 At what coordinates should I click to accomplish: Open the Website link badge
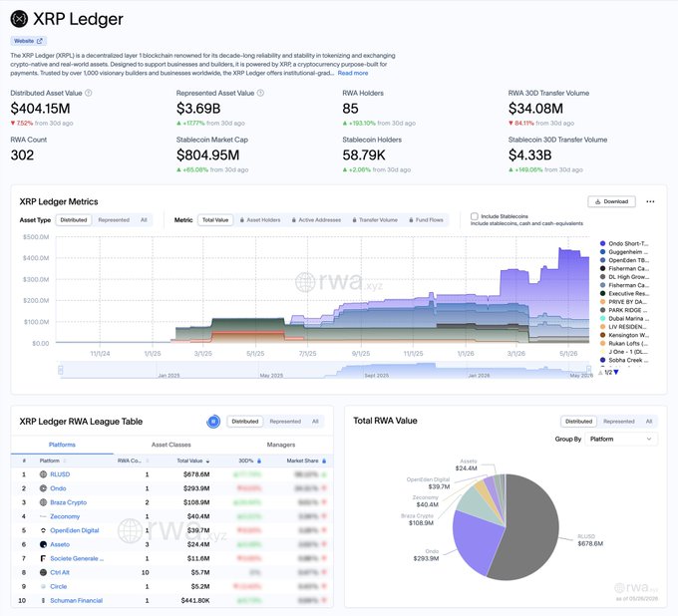(29, 41)
